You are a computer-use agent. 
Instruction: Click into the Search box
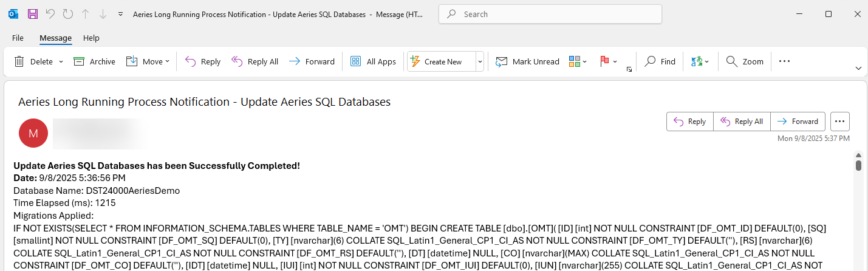[x=550, y=13]
